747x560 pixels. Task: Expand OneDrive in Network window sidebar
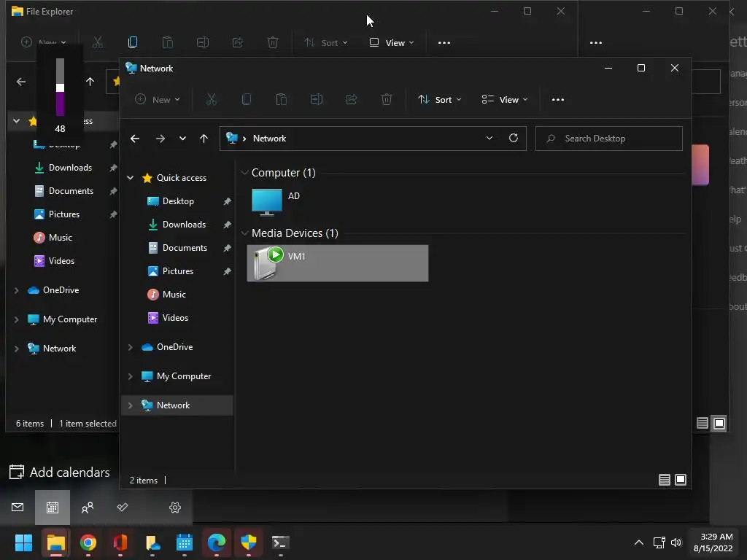coord(130,347)
